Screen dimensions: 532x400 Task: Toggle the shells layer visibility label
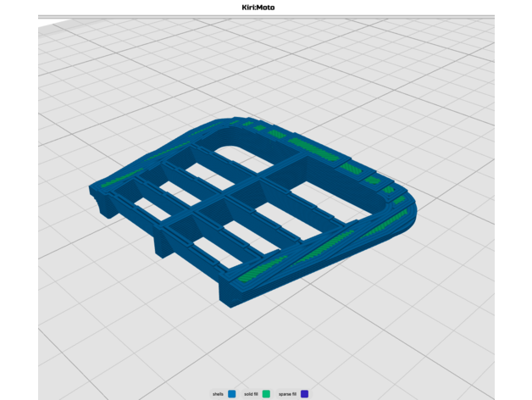[x=219, y=394]
